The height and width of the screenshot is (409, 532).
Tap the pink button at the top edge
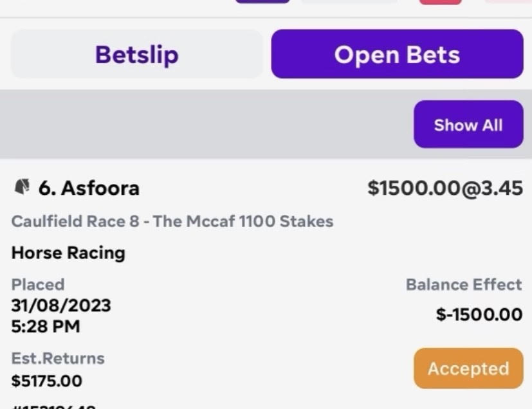coord(441,2)
